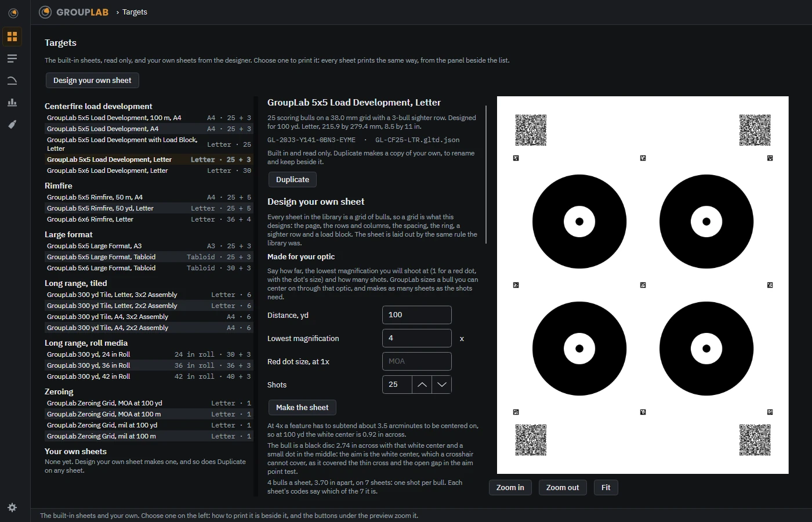812x522 pixels.
Task: Open the Targets grid icon in the sidebar
Action: pos(12,37)
